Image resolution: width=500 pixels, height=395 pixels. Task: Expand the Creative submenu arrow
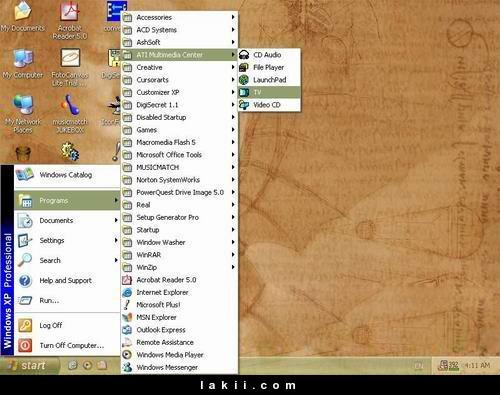[233, 67]
